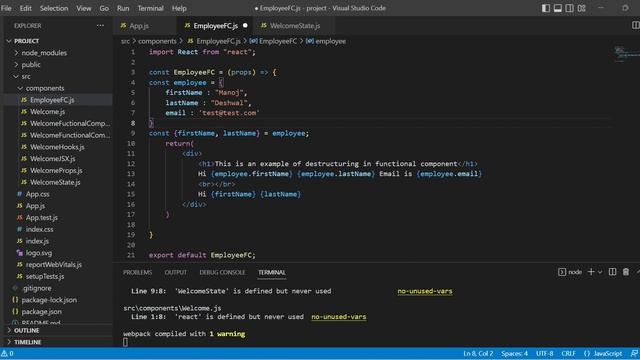Open WelcomeJSX.js file
This screenshot has height=360, width=640.
[52, 159]
